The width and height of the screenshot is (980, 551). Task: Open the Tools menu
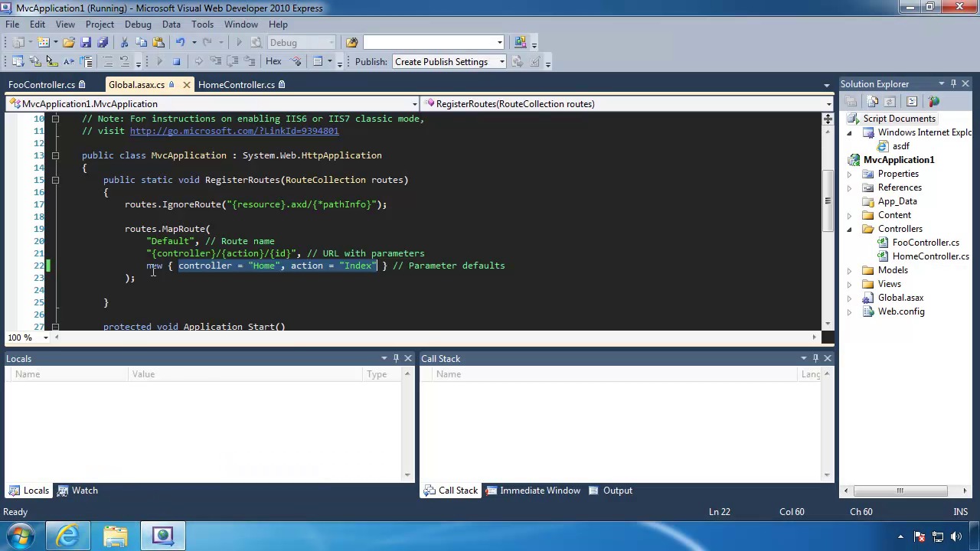point(202,24)
